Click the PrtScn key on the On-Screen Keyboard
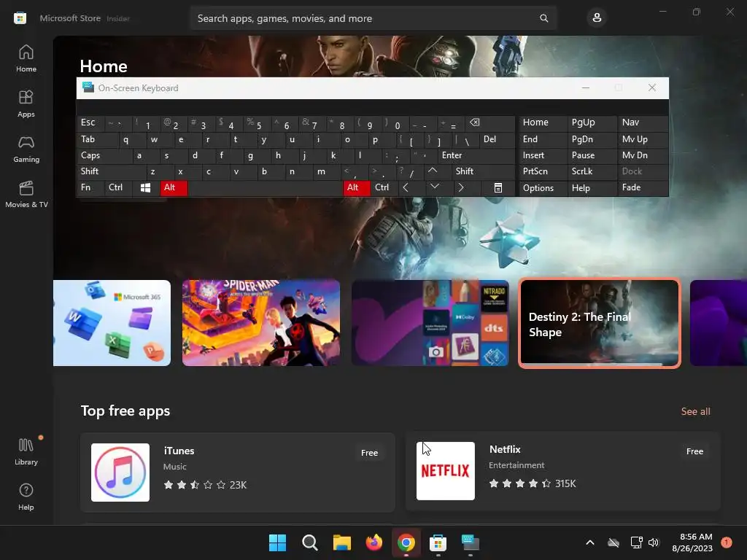This screenshot has height=560, width=747. pyautogui.click(x=543, y=171)
